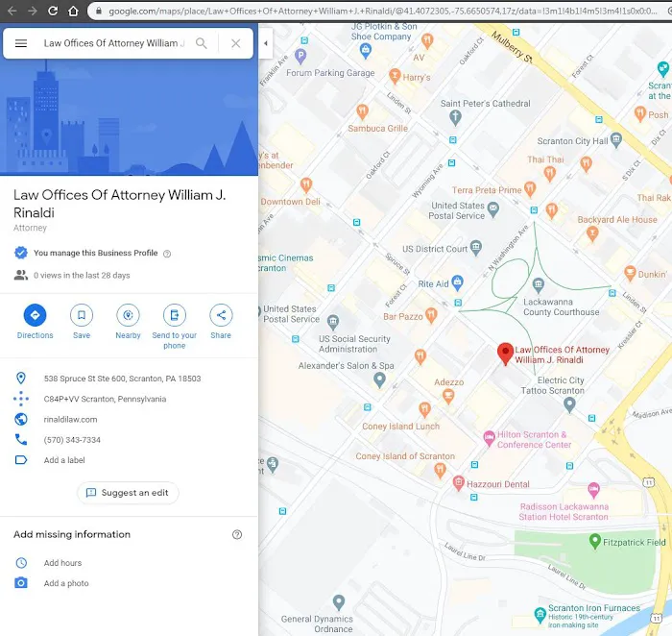672x636 pixels.
Task: Open help icon beside Business Profile
Action: pyautogui.click(x=167, y=254)
